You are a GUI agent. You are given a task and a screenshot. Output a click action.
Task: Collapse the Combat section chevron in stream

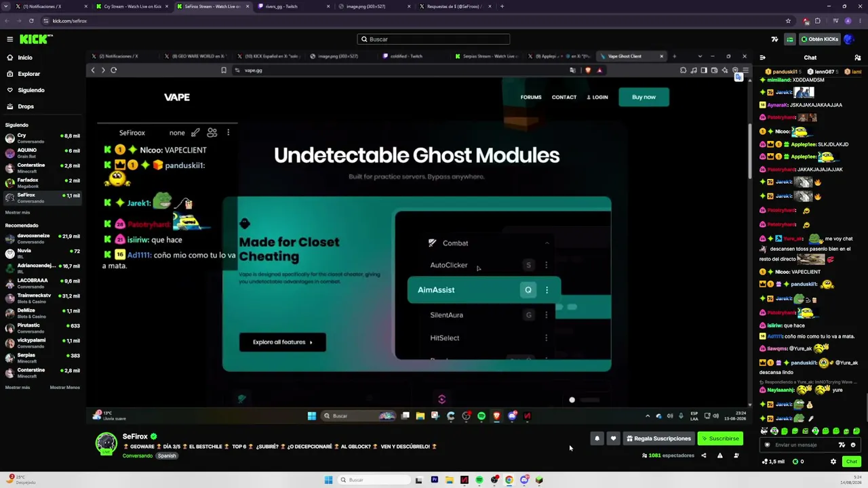[x=547, y=243]
